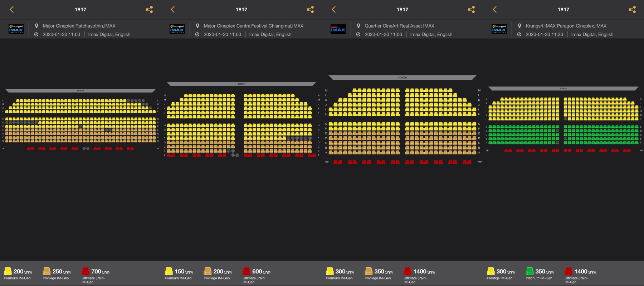Tap the SCREEN bar on the Quartier CineArt seat map
The width and height of the screenshot is (644, 286).
(x=402, y=78)
